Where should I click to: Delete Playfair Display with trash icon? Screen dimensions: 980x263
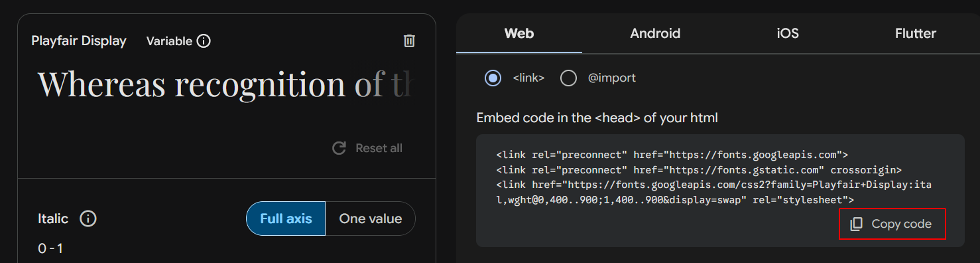pos(409,41)
